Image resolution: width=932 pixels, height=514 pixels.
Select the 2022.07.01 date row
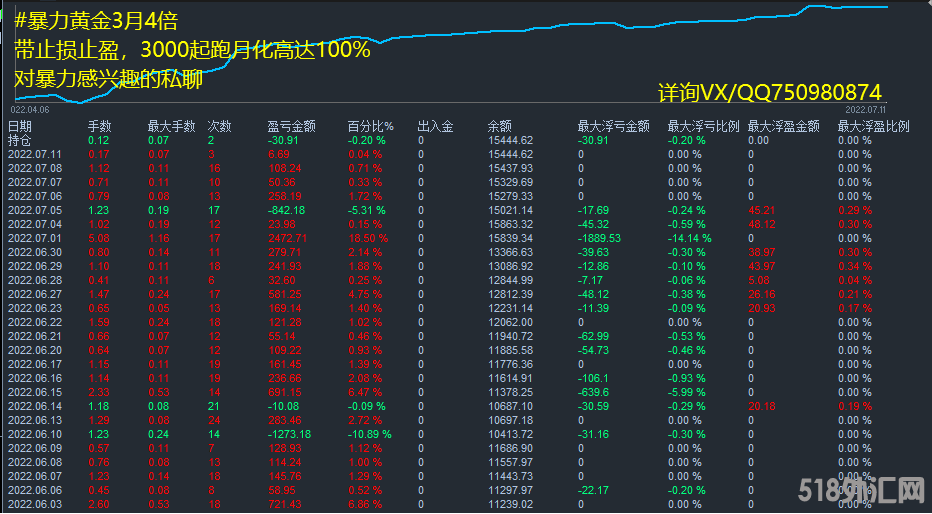tap(35, 238)
